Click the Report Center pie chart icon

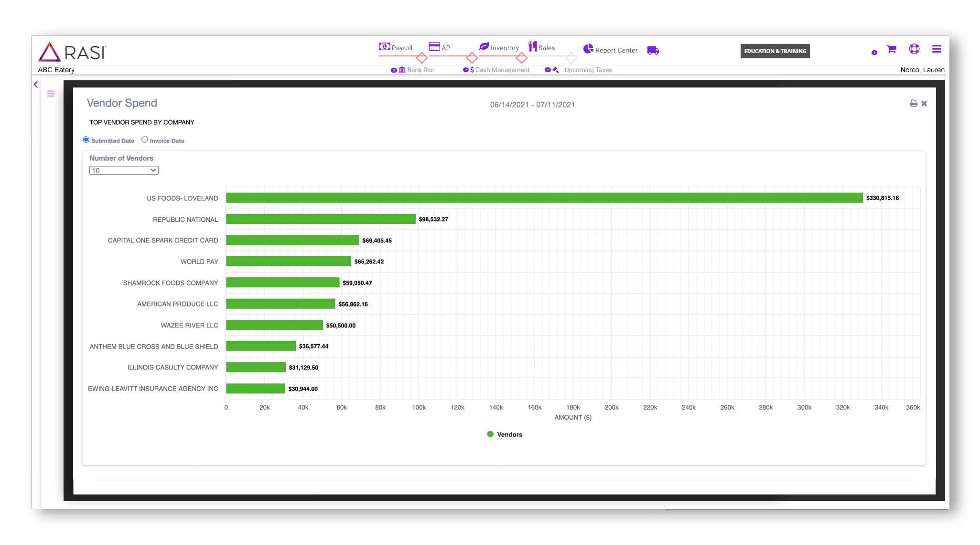(588, 49)
